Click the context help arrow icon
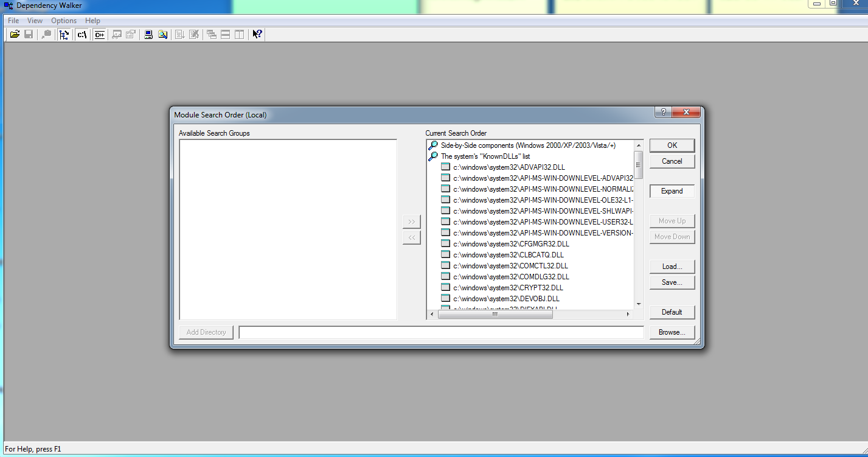This screenshot has width=868, height=457. pos(257,35)
